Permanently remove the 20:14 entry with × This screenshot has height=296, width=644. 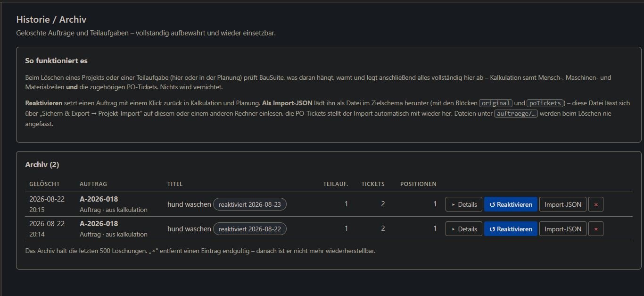point(596,229)
